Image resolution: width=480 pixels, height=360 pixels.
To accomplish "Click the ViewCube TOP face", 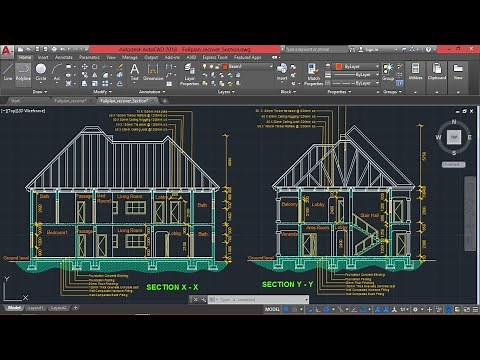I will click(x=453, y=137).
